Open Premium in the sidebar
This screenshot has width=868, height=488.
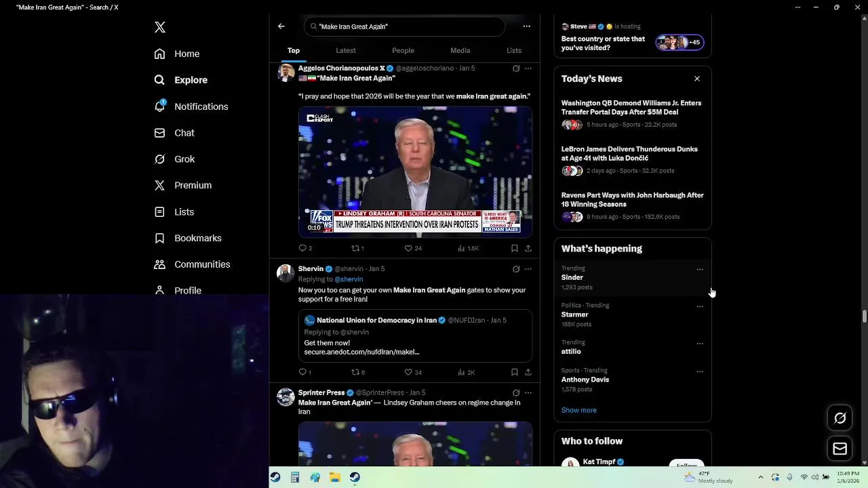[182, 185]
